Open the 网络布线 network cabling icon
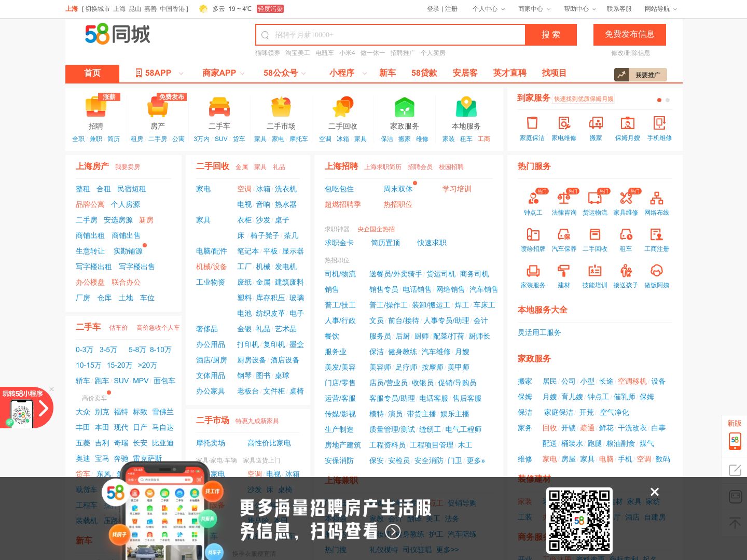747x560 pixels. tap(657, 198)
